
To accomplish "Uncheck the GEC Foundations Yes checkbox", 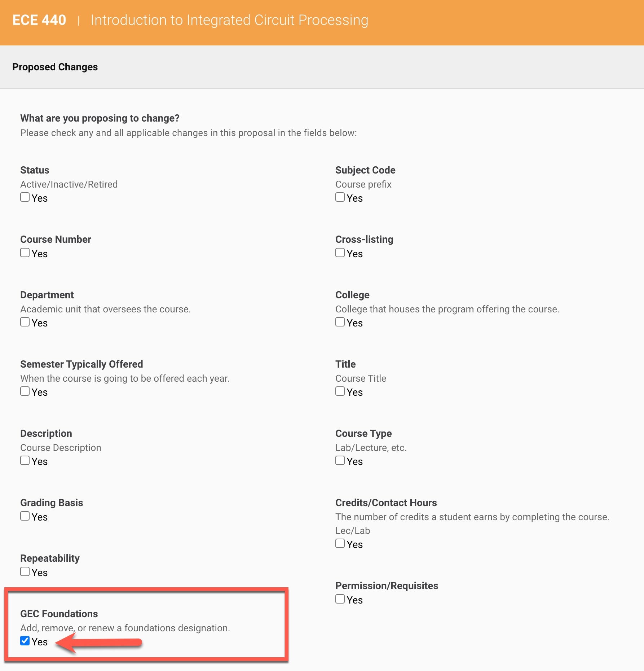I will tap(25, 641).
